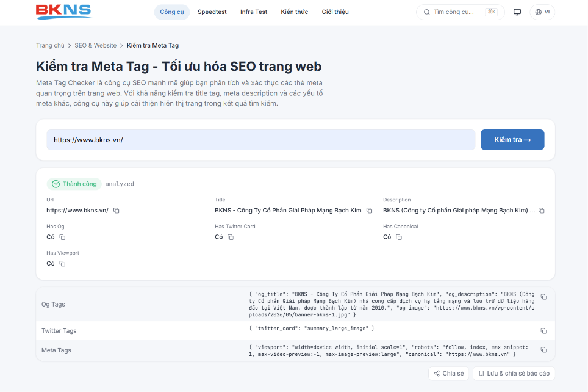Open the Công cụ menu
This screenshot has height=392, width=588.
coord(172,12)
